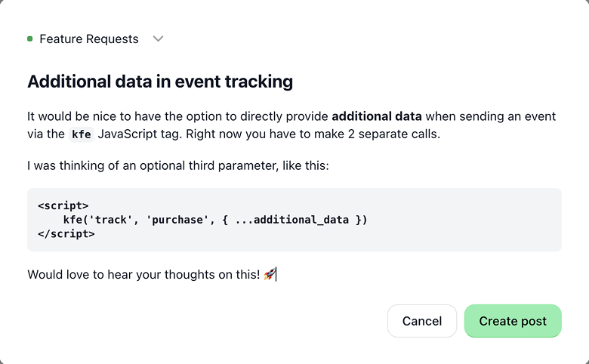Cancel the new post dialog
Viewport: 589px width, 364px height.
pyautogui.click(x=422, y=321)
